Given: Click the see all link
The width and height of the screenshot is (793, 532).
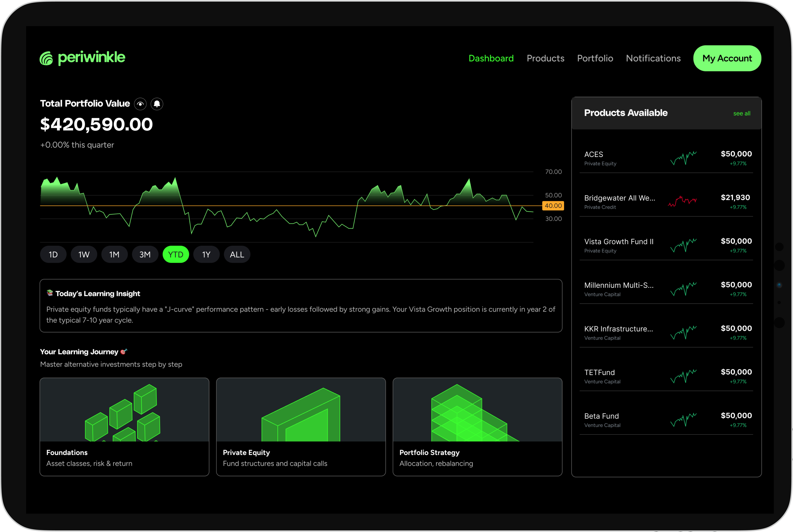Looking at the screenshot, I should (741, 113).
